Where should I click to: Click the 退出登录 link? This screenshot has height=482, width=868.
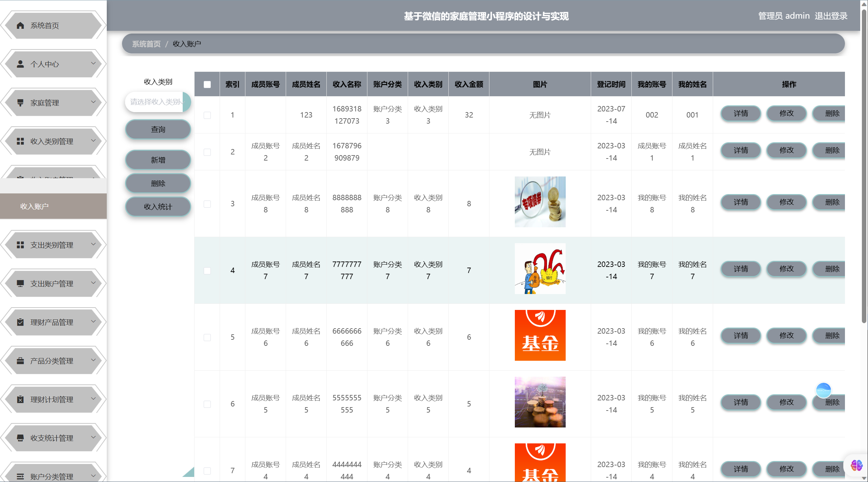831,16
